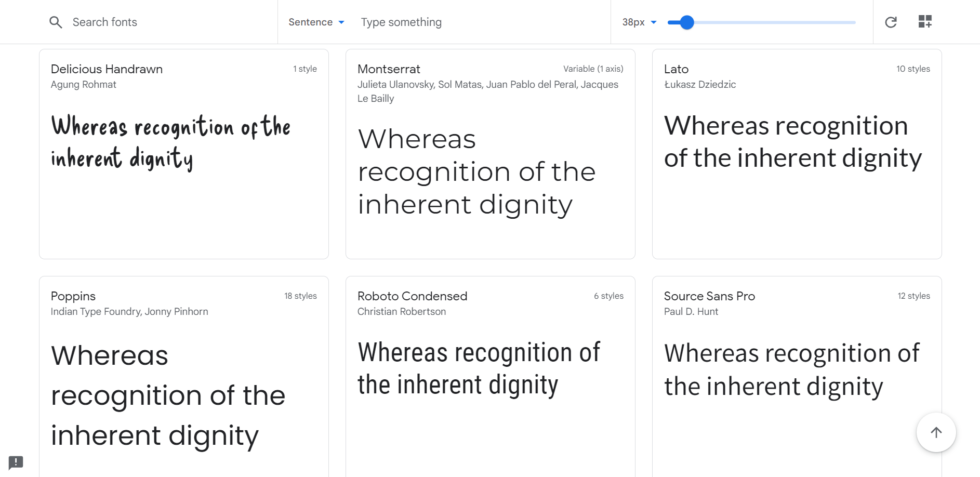Click the Montserrat sample text preview
The width and height of the screenshot is (980, 477).
476,172
